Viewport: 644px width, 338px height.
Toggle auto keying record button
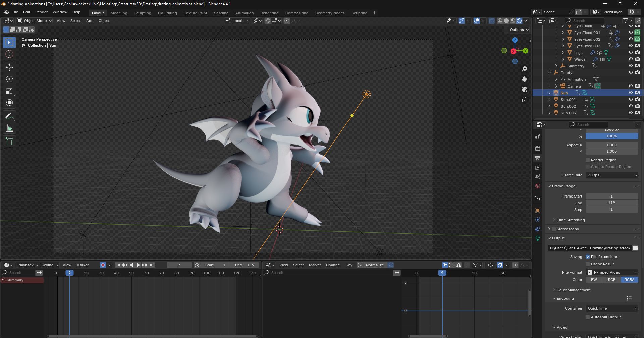103,265
